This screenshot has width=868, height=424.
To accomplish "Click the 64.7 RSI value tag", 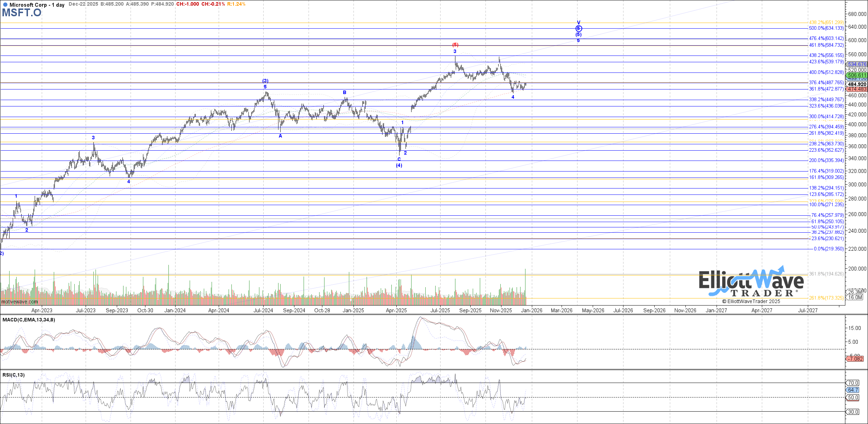I will click(x=853, y=390).
